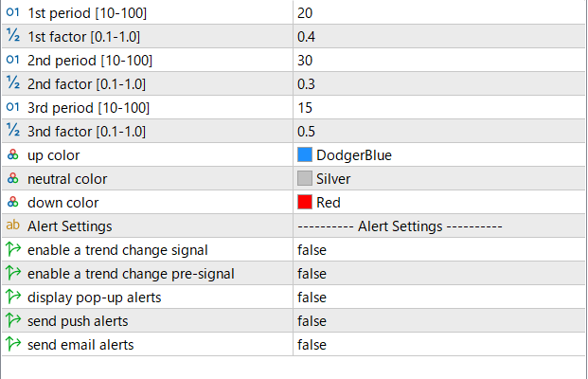Click the color icon beside down color

[x=12, y=202]
